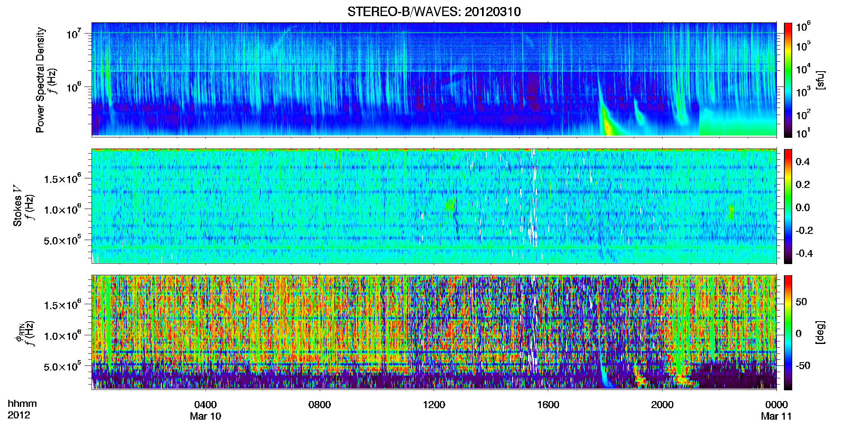Click the 0000 time tick label
868x447 pixels.
[x=776, y=405]
